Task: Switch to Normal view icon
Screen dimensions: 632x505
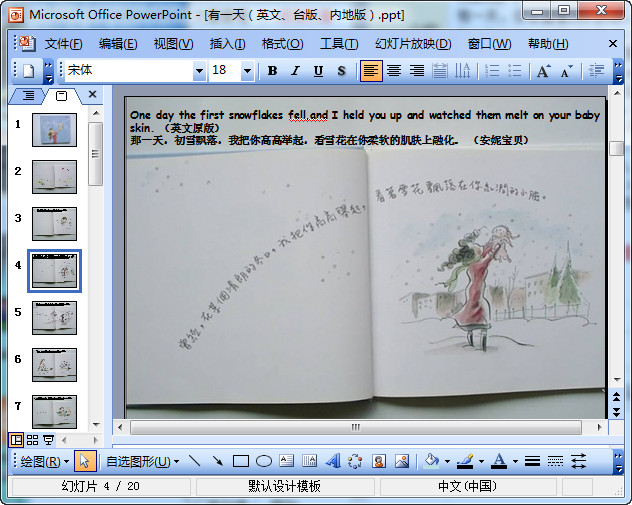Action: tap(17, 440)
